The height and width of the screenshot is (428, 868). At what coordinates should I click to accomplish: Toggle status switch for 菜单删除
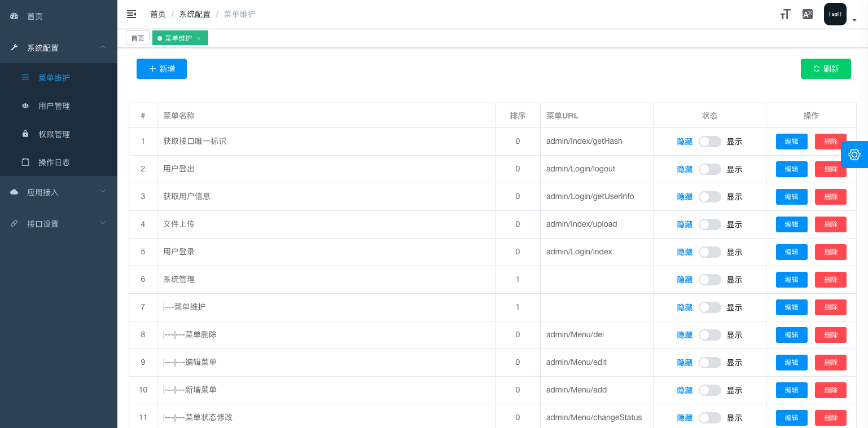(710, 335)
